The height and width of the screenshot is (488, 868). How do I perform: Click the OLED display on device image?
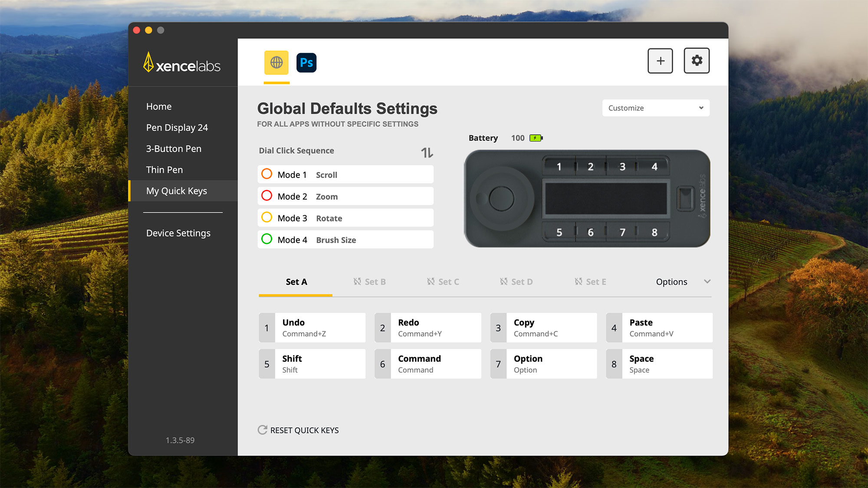click(x=606, y=198)
